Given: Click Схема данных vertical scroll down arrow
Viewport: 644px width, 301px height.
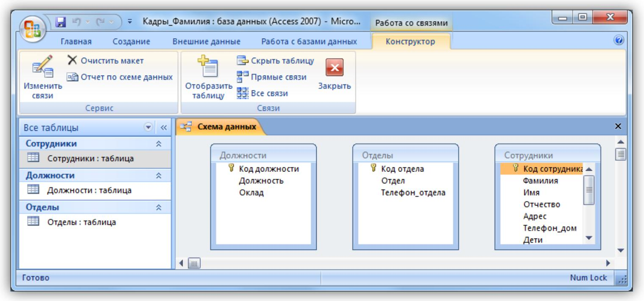Looking at the screenshot, I should pos(620,250).
